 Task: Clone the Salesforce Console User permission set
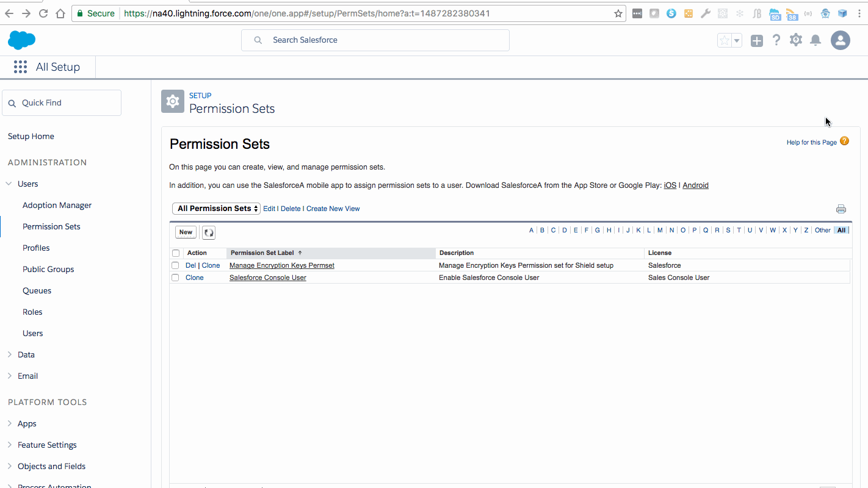[195, 278]
